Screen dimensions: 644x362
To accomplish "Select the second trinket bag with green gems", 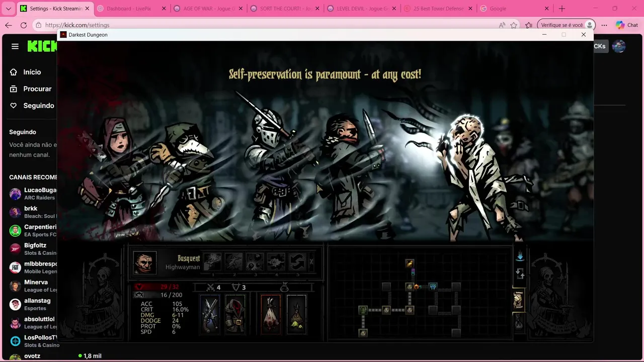I will pyautogui.click(x=296, y=314).
